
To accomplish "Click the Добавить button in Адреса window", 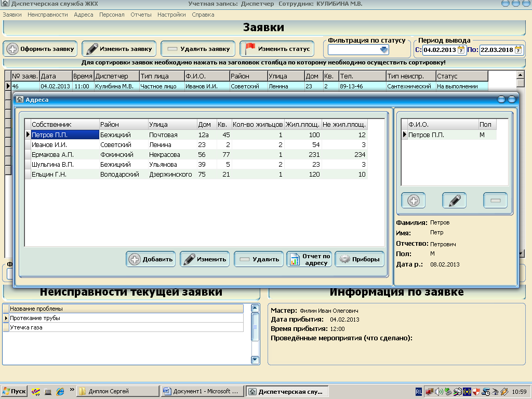I will coord(151,259).
